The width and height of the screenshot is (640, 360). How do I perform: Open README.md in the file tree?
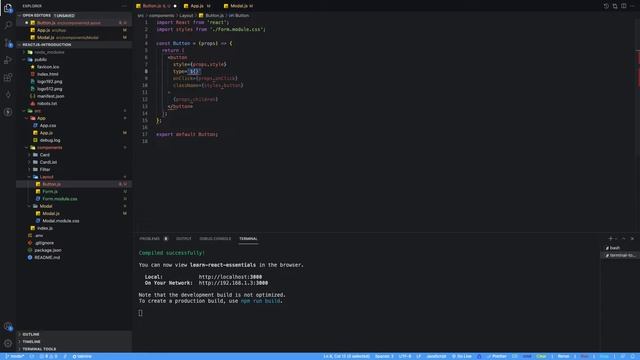point(47,258)
